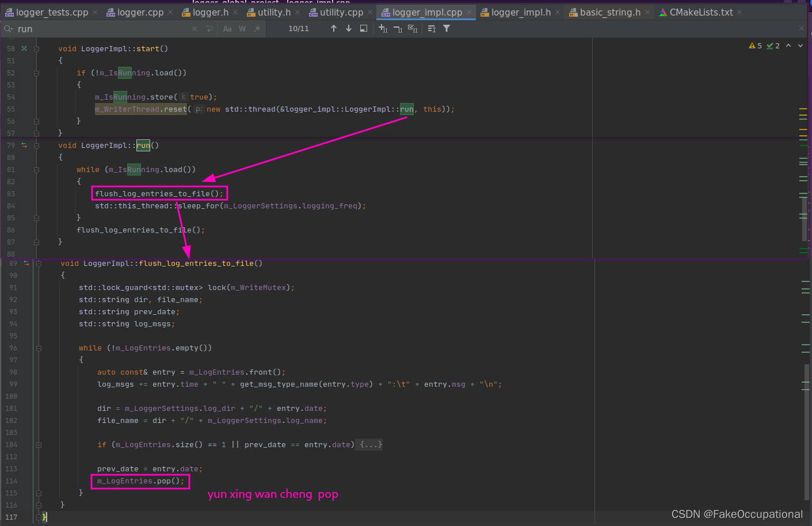
Task: Close the logger_tests.cpp tab
Action: tap(95, 12)
